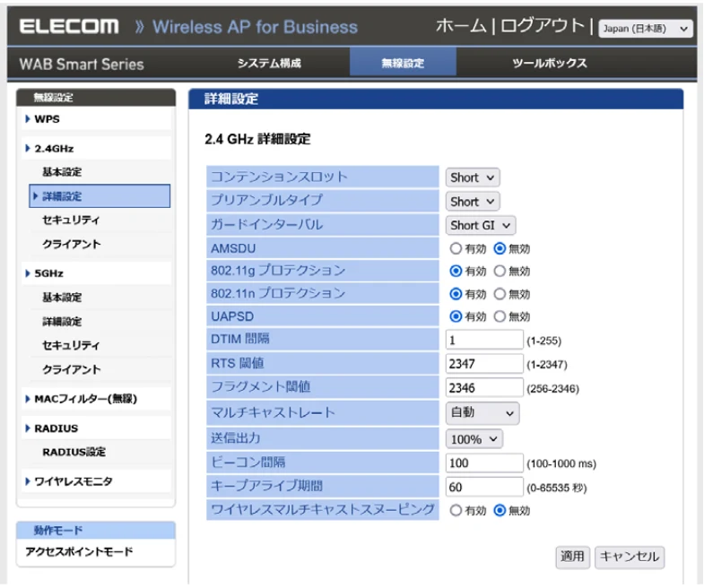Open the ガードインターバル Short GI dropdown
The image size is (704, 588).
coord(481,225)
